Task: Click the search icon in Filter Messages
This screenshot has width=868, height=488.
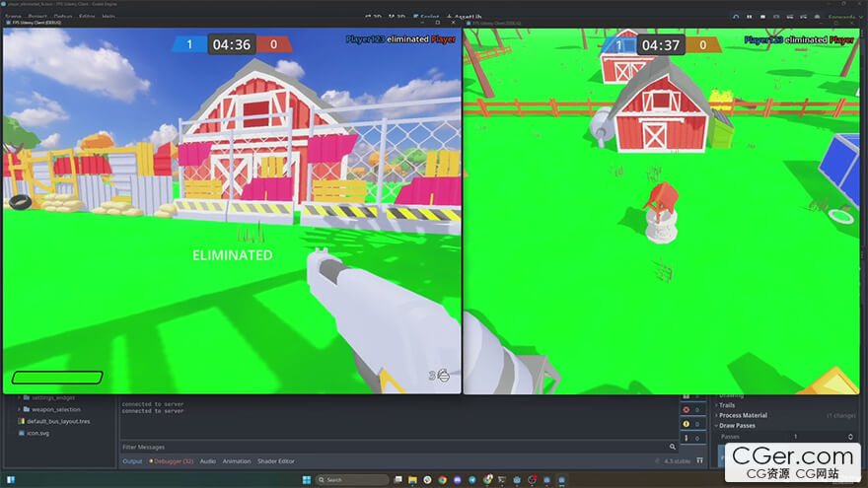Action: coord(672,447)
